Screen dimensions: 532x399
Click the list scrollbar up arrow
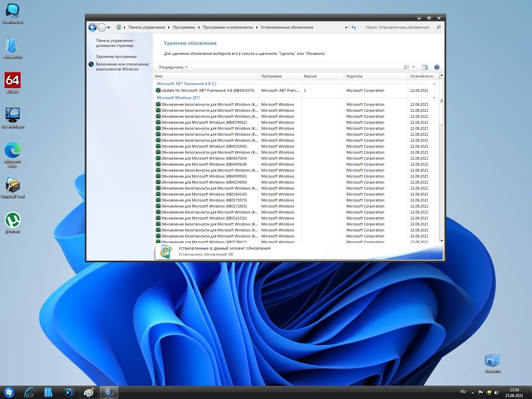[442, 76]
